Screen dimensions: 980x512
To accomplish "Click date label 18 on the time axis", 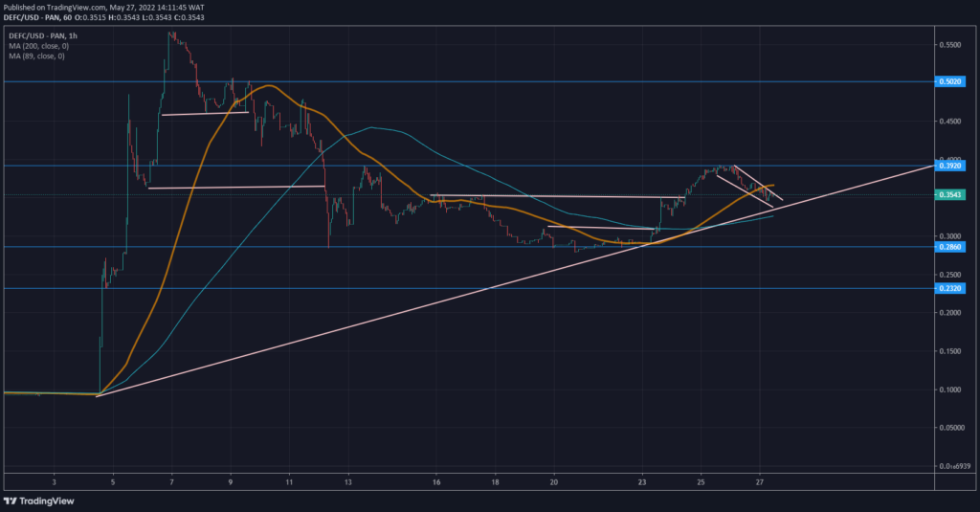I will (495, 482).
